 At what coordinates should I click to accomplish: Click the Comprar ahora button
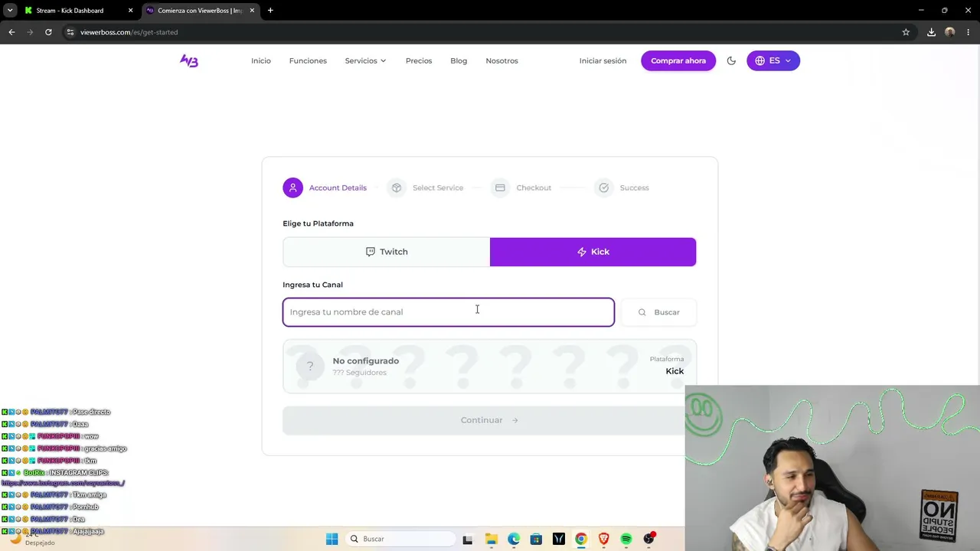pyautogui.click(x=678, y=60)
